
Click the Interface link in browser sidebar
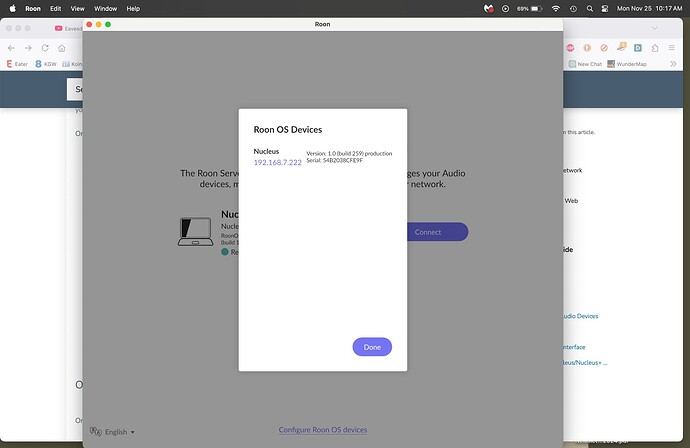574,347
